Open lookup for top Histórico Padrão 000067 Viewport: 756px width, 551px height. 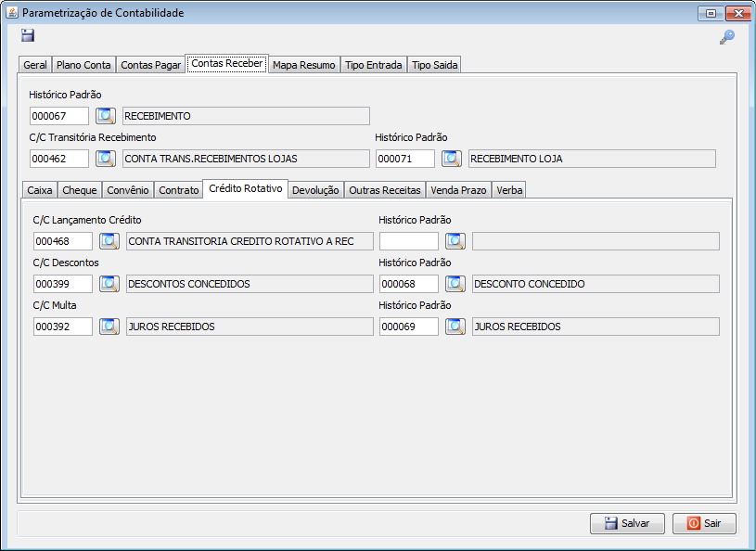click(x=106, y=116)
